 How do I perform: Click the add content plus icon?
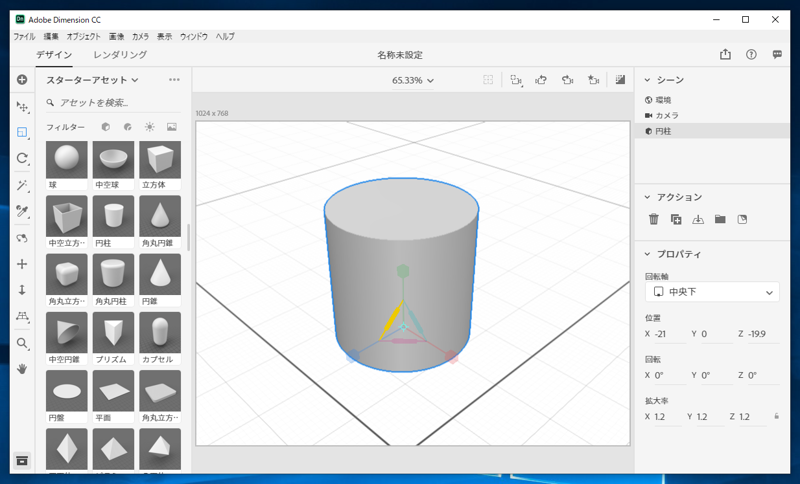click(22, 80)
